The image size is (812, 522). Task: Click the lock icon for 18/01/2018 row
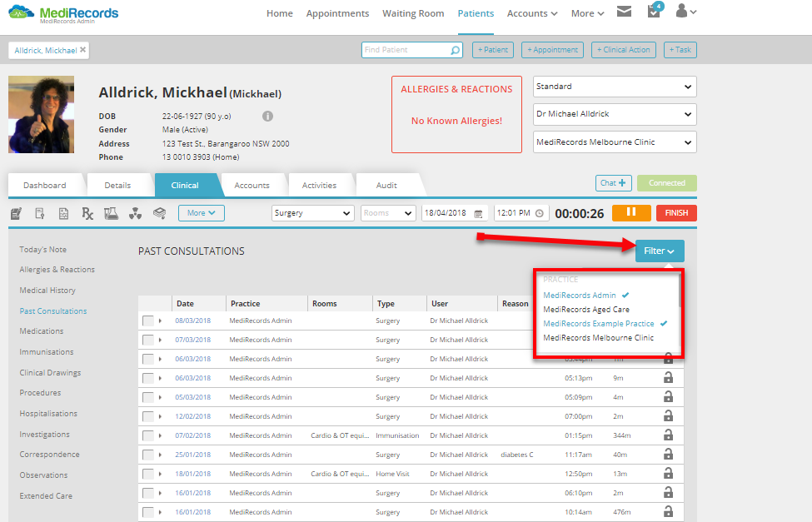(669, 474)
